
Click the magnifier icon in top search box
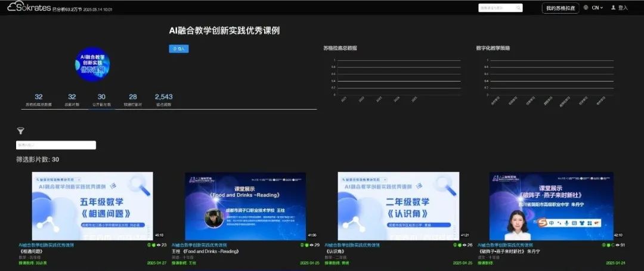519,8
